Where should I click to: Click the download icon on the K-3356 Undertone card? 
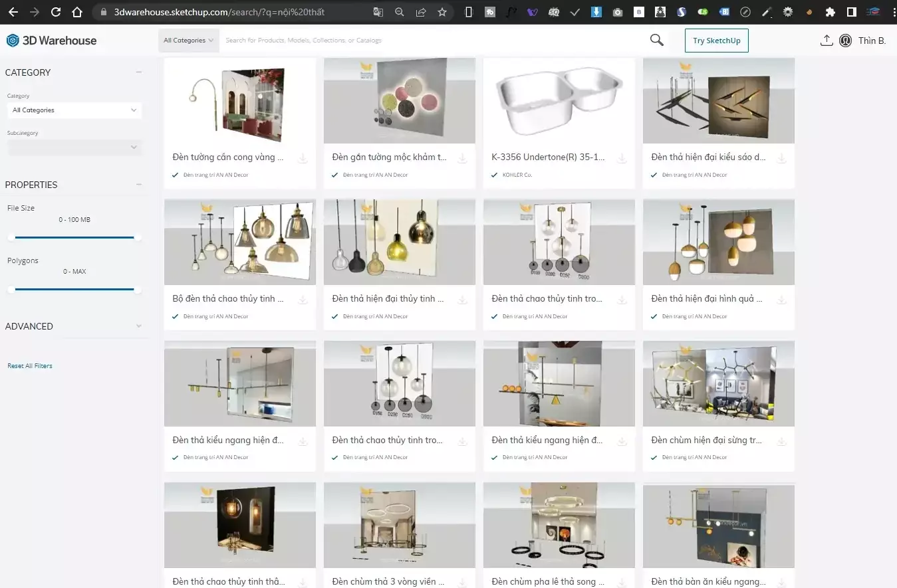point(622,157)
